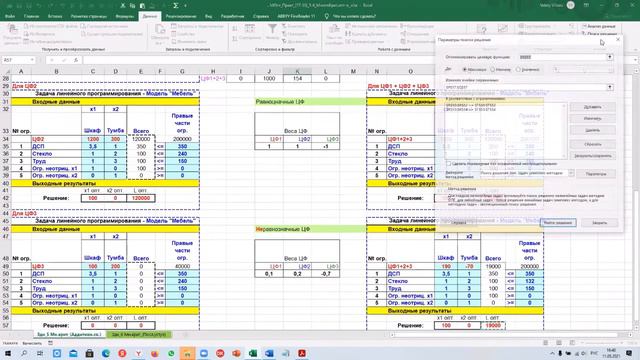Select cell with weight 0,2 in row 50
Viewport: 640px width, 360px height.
coord(297,274)
